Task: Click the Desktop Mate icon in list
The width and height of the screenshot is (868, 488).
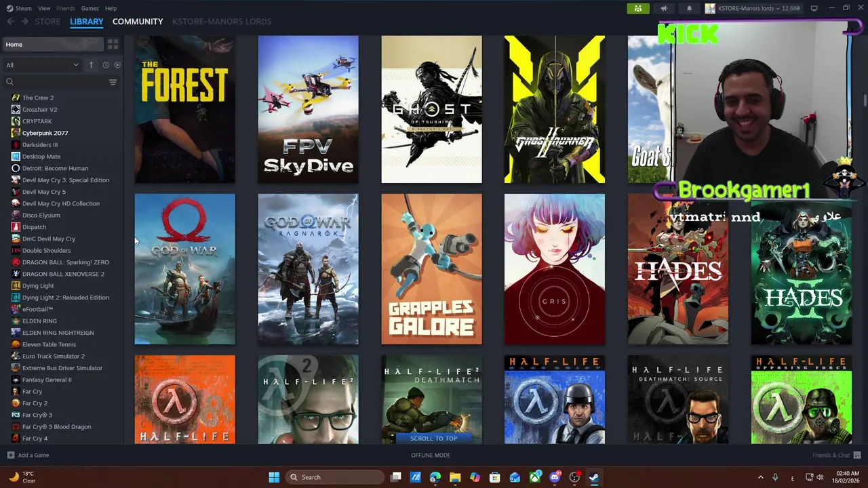Action: click(16, 157)
